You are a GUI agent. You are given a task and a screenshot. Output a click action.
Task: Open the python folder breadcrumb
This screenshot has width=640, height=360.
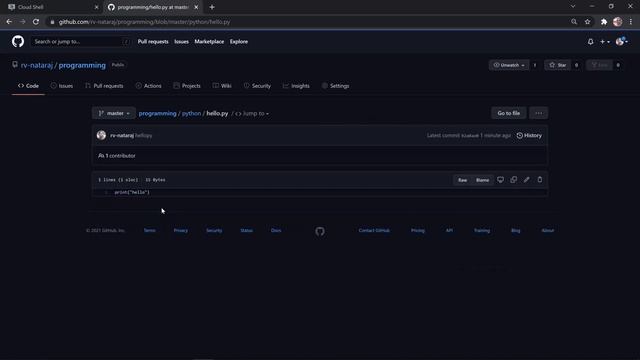point(191,113)
